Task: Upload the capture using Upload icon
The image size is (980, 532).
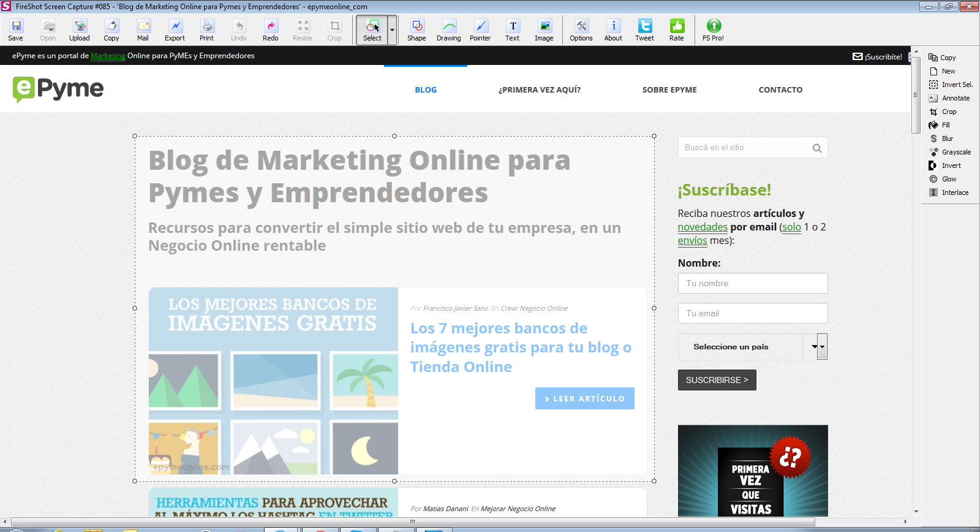Action: tap(80, 29)
